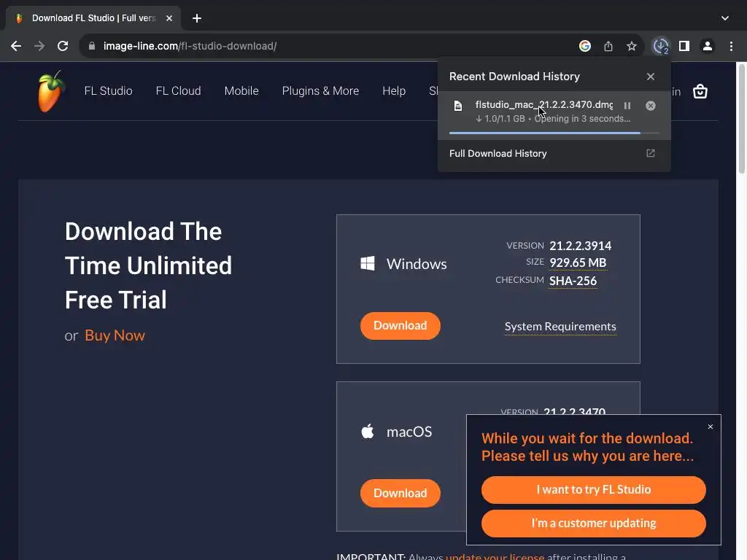Download the macOS version

tap(400, 494)
